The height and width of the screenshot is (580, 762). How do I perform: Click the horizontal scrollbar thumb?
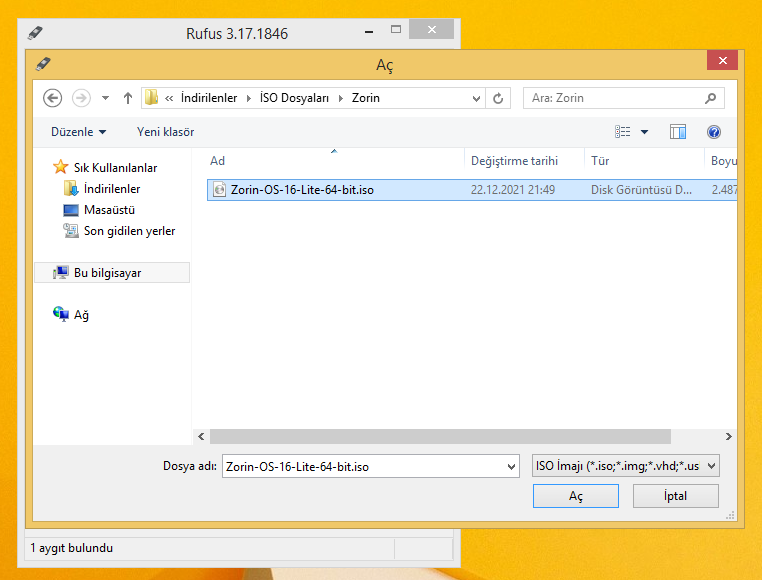[440, 437]
